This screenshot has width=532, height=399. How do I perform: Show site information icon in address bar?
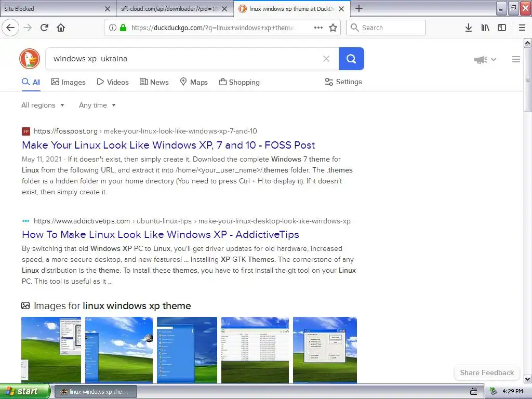click(x=113, y=28)
